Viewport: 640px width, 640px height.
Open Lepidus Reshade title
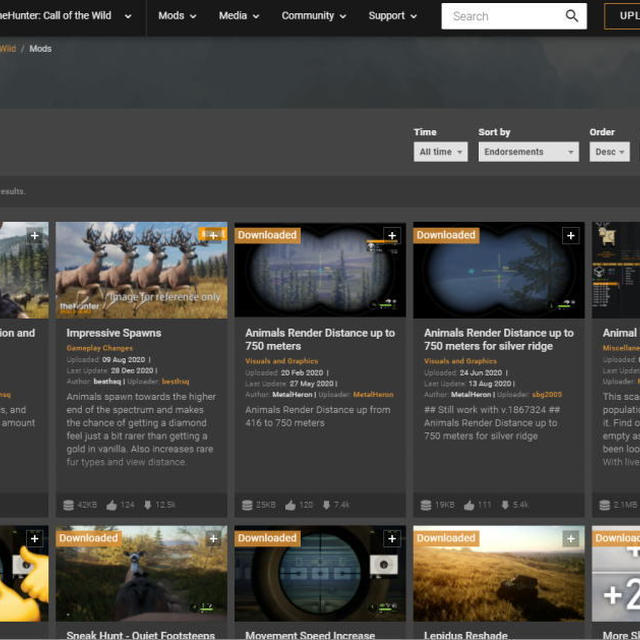(x=465, y=635)
